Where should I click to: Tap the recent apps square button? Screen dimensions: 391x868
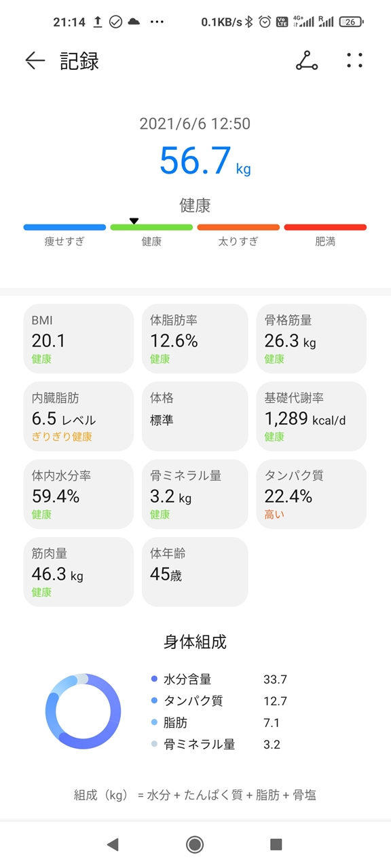click(x=276, y=844)
